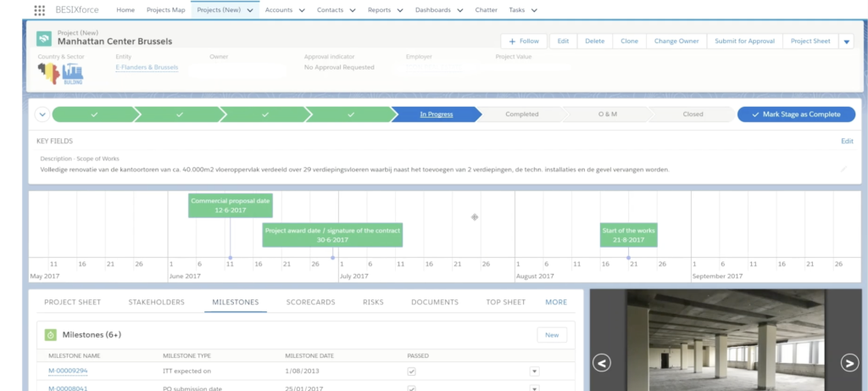The image size is (868, 391).
Task: Sort by Milestone Type column header
Action: pos(186,355)
